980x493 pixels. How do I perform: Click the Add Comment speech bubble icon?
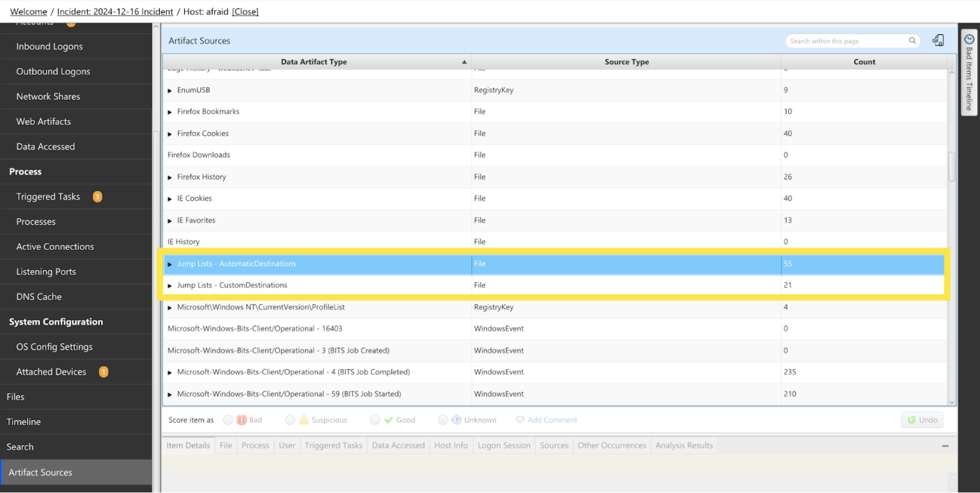pyautogui.click(x=520, y=420)
